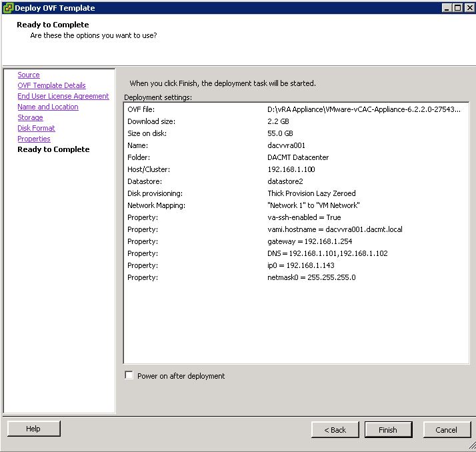Maximize the Deploy OVF Template dialog

tap(457, 8)
